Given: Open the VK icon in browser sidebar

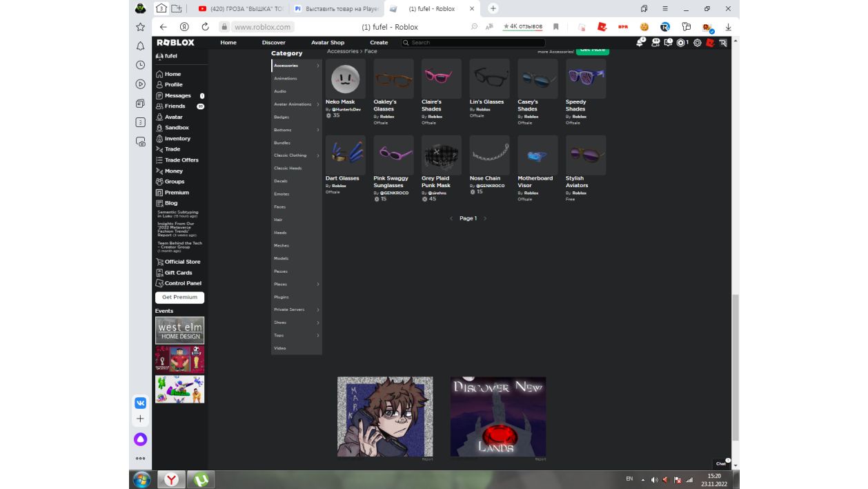Looking at the screenshot, I should pos(140,403).
